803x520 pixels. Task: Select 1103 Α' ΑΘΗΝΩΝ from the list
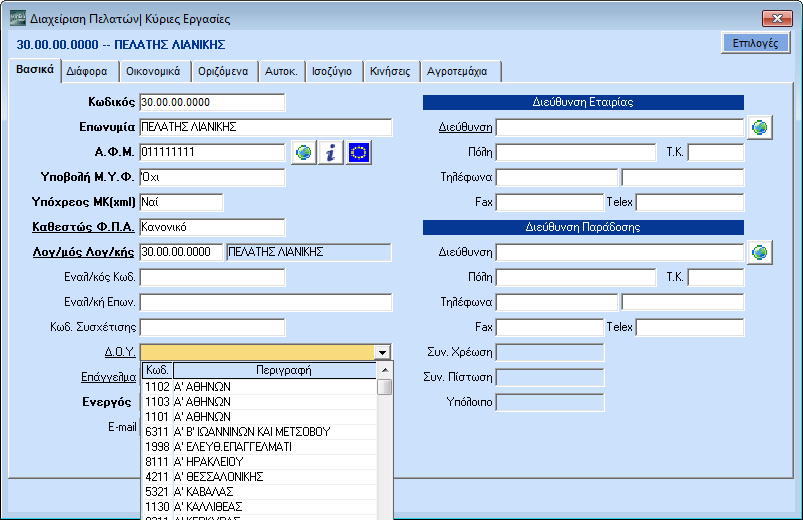point(259,402)
